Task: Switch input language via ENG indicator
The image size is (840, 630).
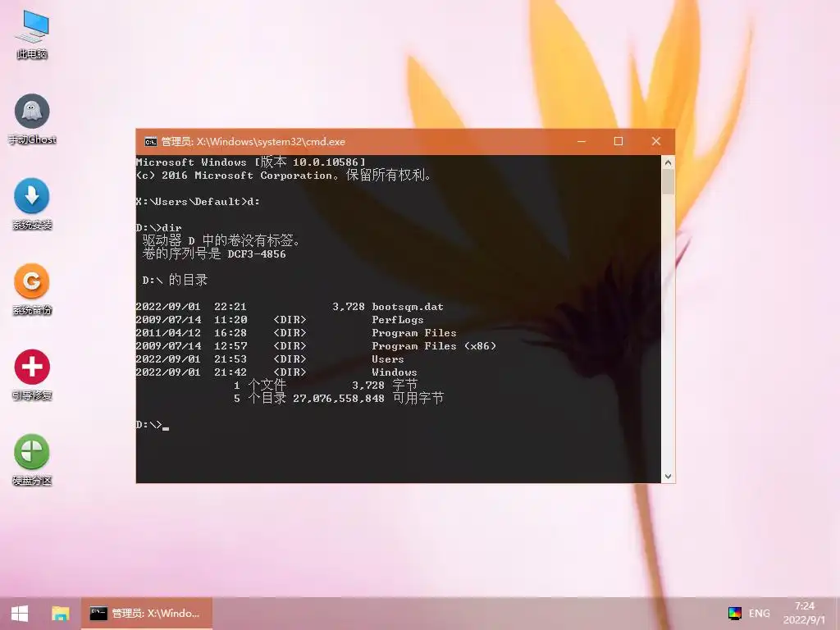Action: (759, 614)
